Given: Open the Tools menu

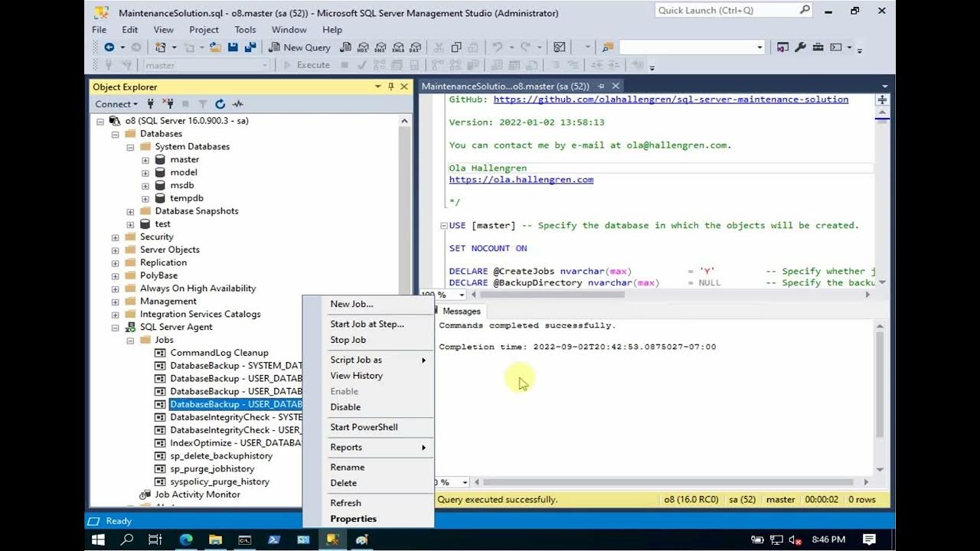Looking at the screenshot, I should tap(245, 30).
